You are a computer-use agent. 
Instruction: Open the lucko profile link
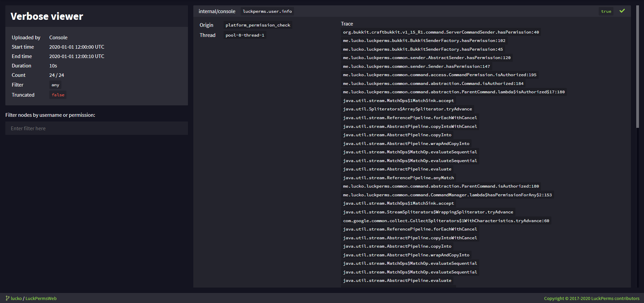[x=16, y=298]
